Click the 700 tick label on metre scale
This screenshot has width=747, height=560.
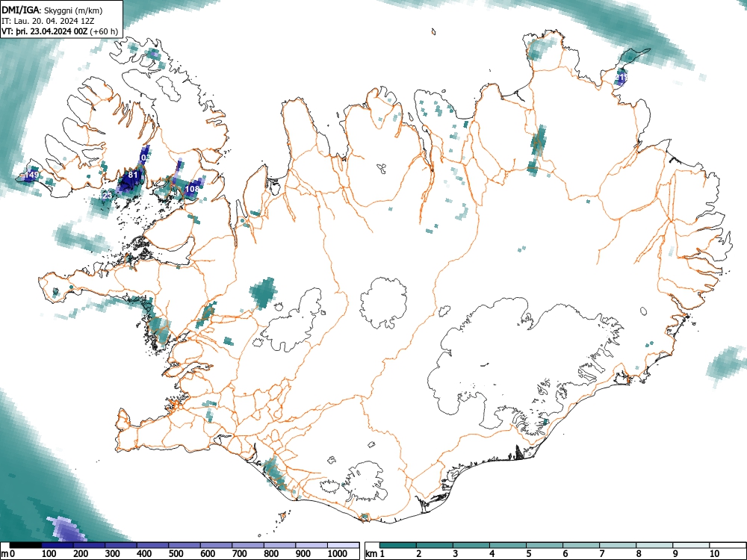tap(239, 554)
